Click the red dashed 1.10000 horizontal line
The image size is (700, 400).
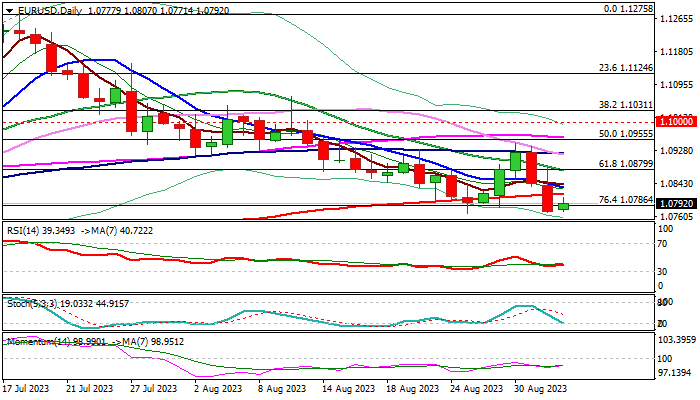pyautogui.click(x=328, y=122)
